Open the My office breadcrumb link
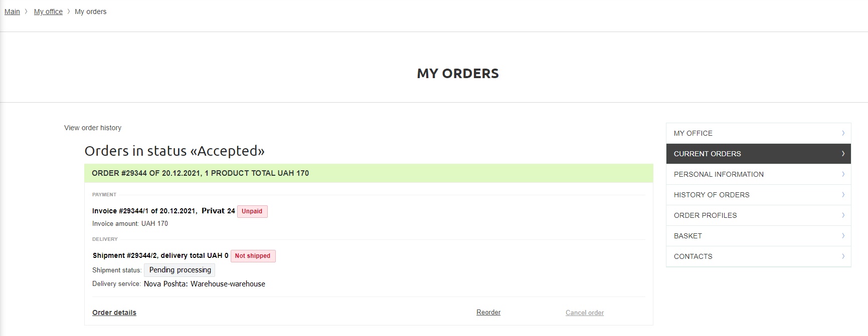This screenshot has width=868, height=336. click(x=48, y=12)
